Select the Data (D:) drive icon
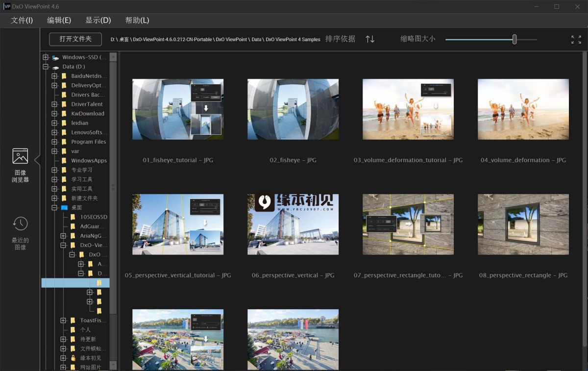Viewport: 588px width, 371px height. [x=55, y=67]
